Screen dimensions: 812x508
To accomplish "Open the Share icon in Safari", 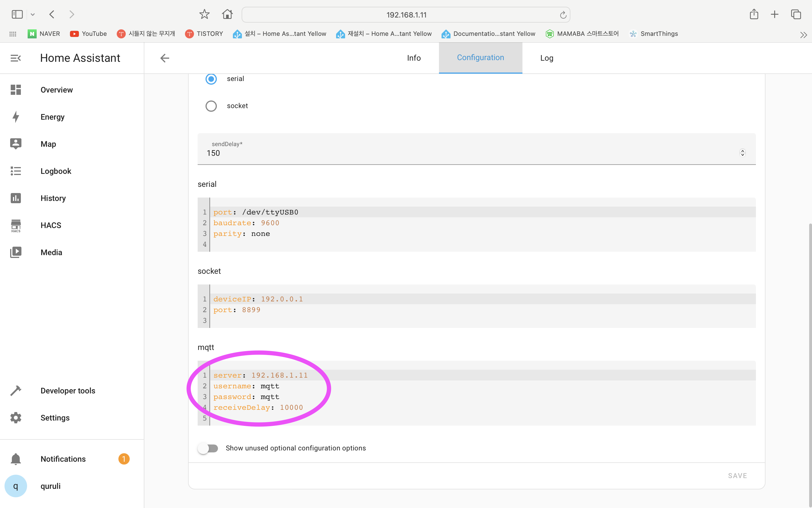I will [x=754, y=14].
